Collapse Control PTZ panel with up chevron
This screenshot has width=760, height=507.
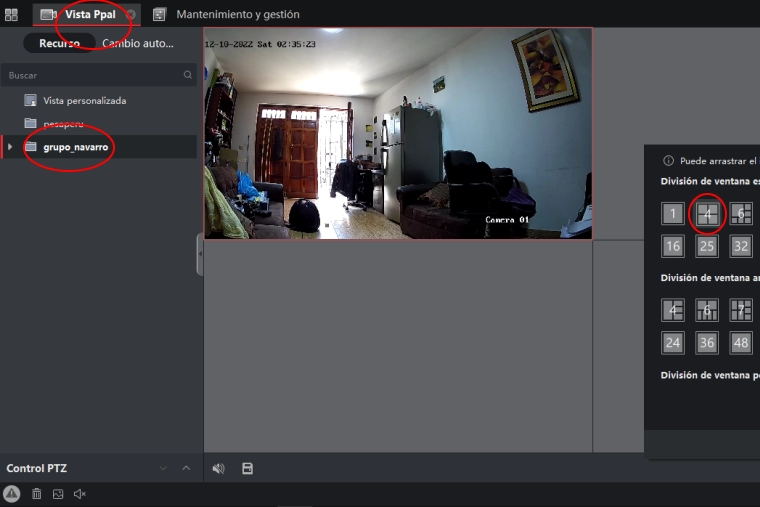point(186,468)
